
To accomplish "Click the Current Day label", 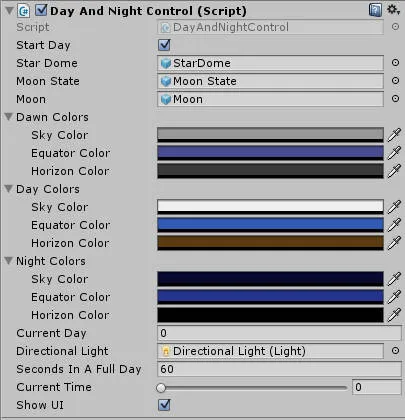I will [x=51, y=333].
